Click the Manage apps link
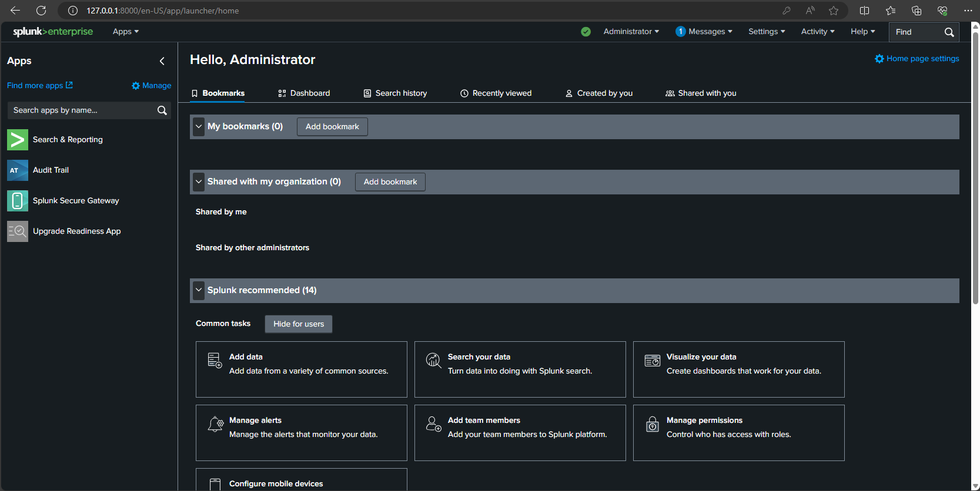Viewport: 980px width, 491px height. tap(152, 86)
